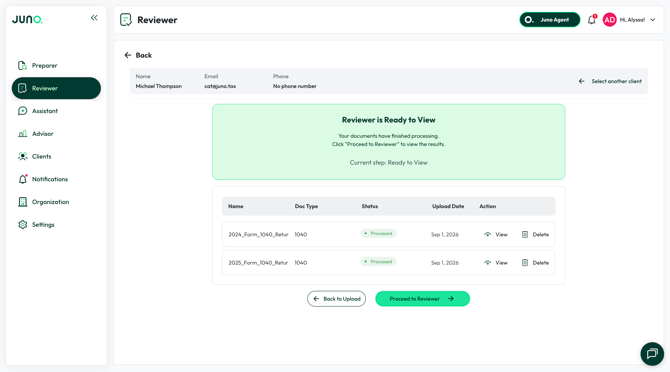Image resolution: width=670 pixels, height=372 pixels.
Task: Click 'No phone number' text
Action: click(295, 86)
